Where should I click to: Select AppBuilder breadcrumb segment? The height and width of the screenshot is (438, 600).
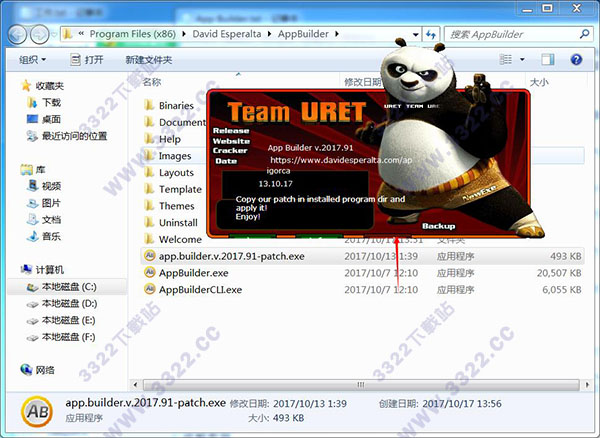pos(303,34)
